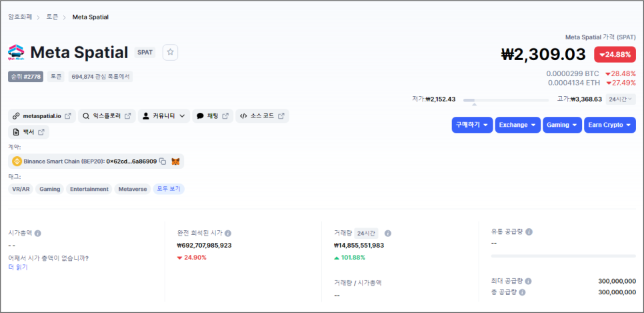
Task: Change the 24시간 high-low range dropdown
Action: tap(621, 99)
